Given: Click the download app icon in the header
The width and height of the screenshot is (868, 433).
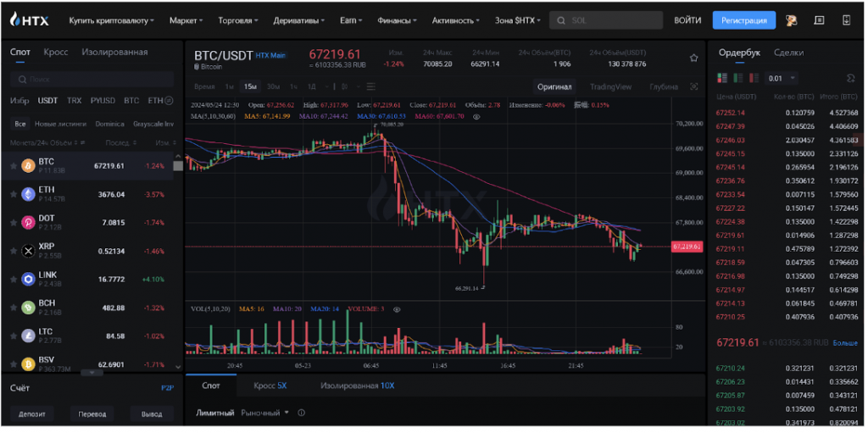Looking at the screenshot, I should coord(847,19).
